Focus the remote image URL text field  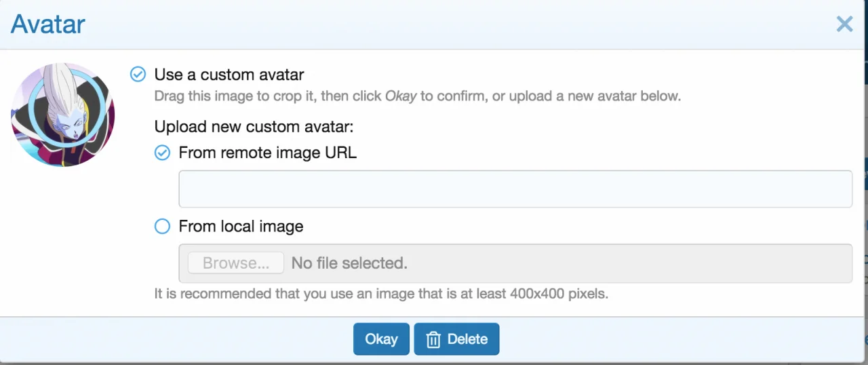[x=515, y=189]
